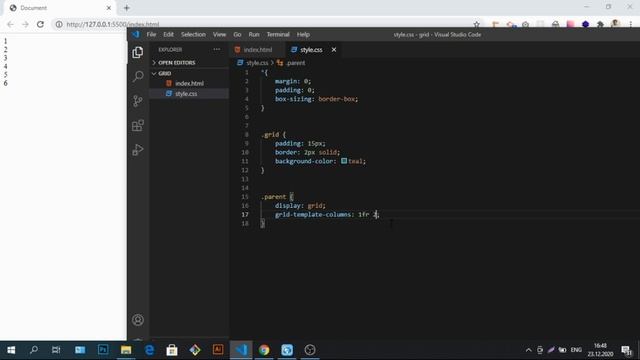
Task: Click the browser address bar URL
Action: 113,24
